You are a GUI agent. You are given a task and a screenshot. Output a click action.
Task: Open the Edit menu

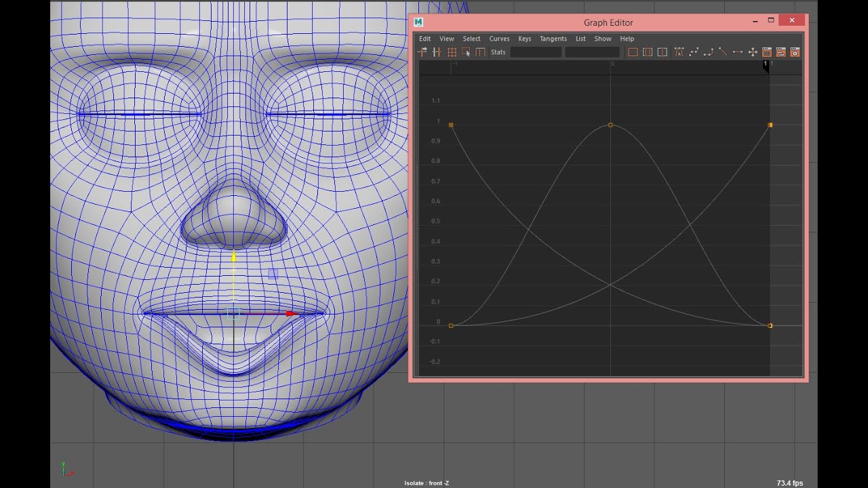(x=425, y=39)
